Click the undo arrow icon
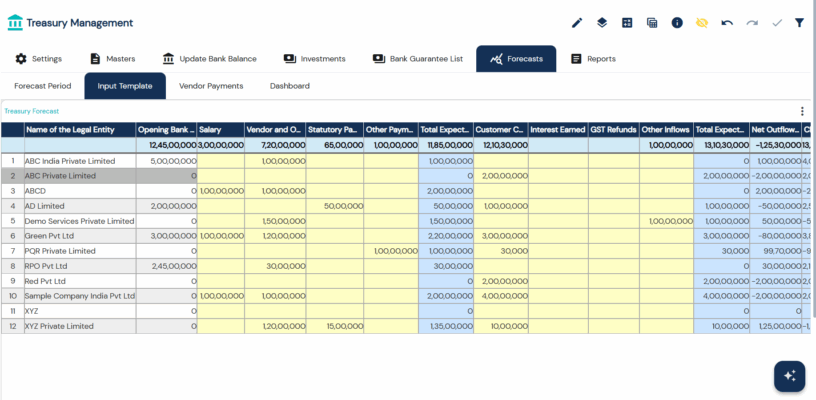 pyautogui.click(x=727, y=22)
